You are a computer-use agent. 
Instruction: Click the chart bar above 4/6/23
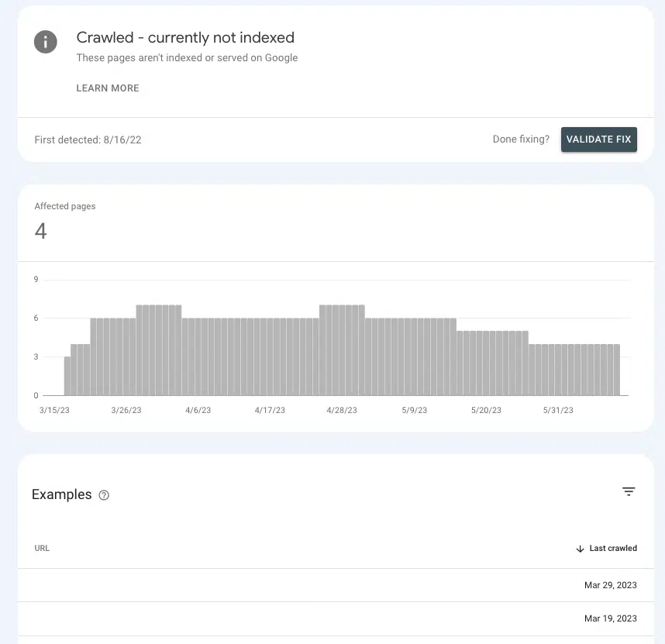(198, 356)
